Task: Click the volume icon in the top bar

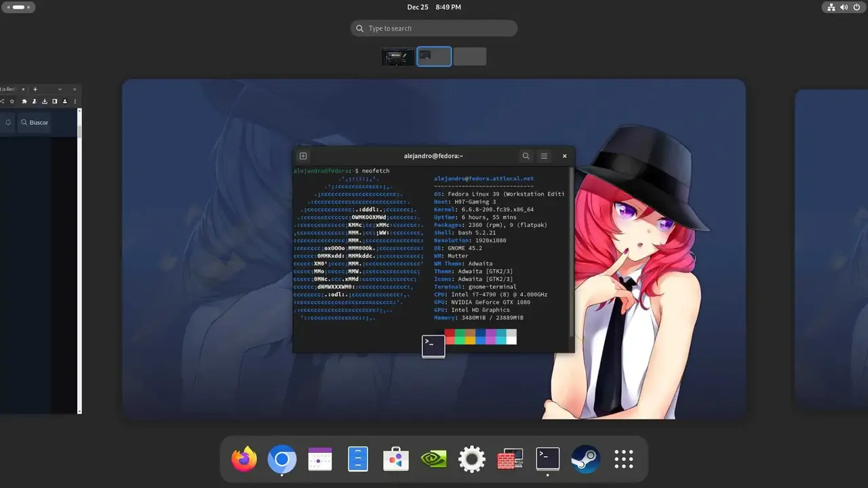Action: [844, 7]
